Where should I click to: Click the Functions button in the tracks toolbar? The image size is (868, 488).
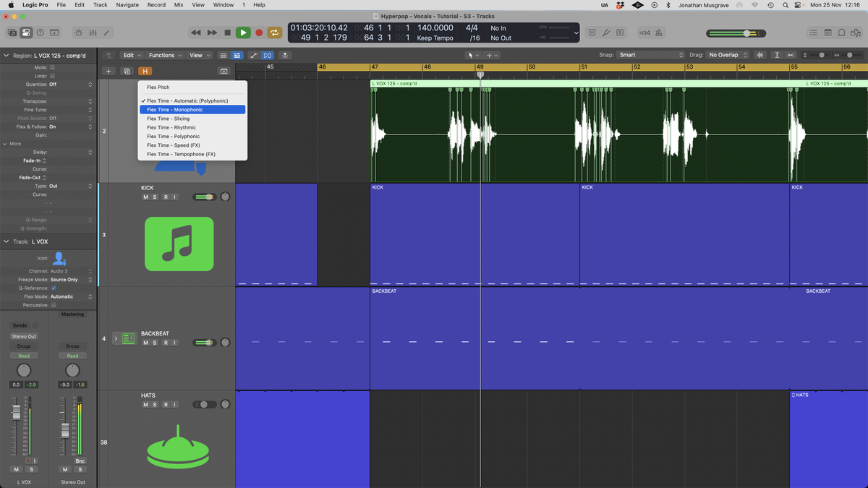click(165, 55)
